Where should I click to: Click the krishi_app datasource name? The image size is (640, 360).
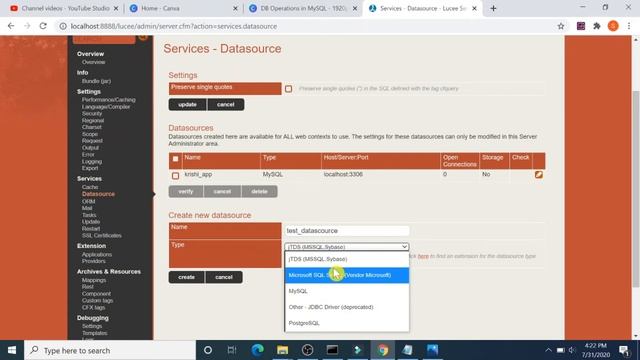[198, 174]
